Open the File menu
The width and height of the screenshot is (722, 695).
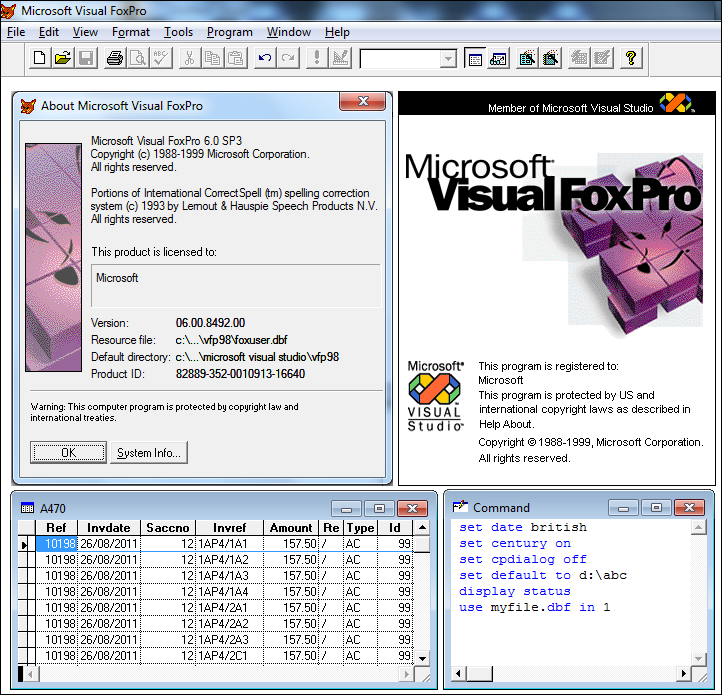16,32
